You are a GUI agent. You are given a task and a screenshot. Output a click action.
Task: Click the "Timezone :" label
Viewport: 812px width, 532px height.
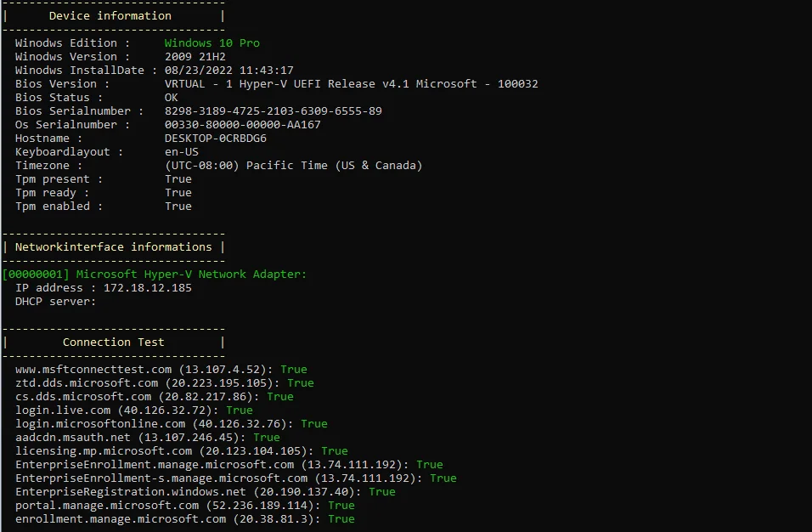[x=48, y=165]
